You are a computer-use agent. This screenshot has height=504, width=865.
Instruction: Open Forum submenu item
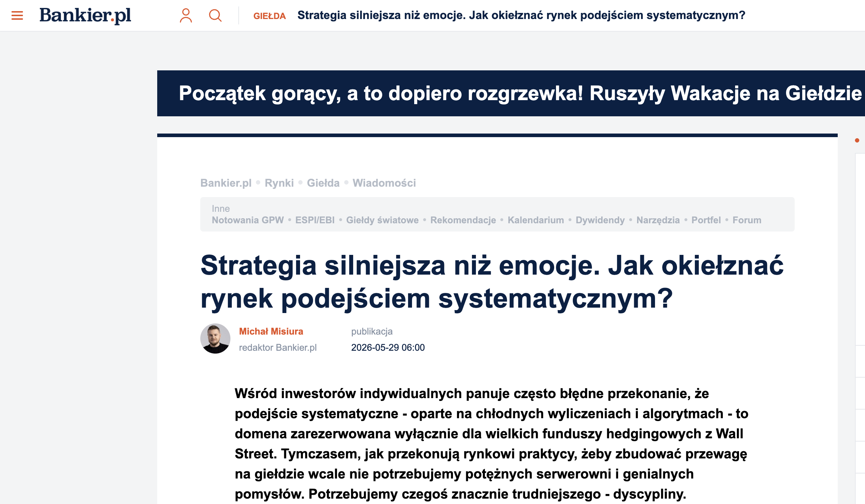(747, 220)
